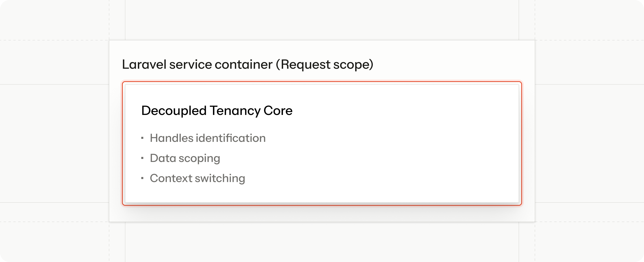Viewport: 644px width, 262px height.
Task: Click bullet marker beside "Context switching"
Action: coord(142,178)
